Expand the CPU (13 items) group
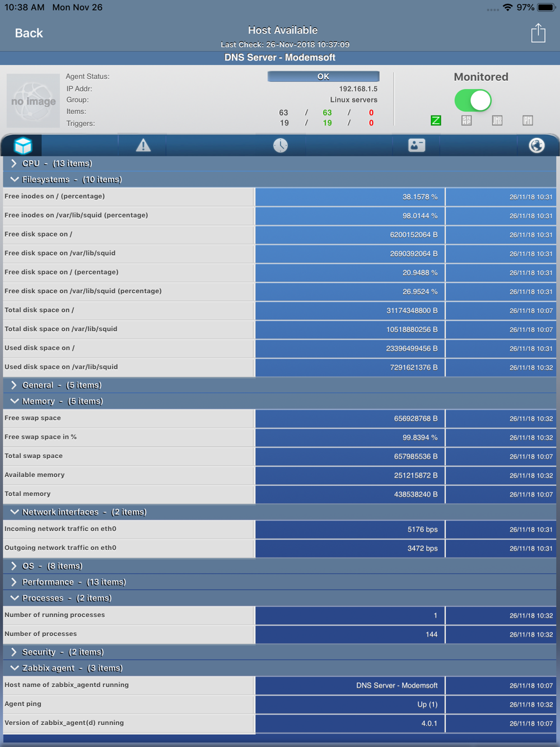The image size is (560, 747). tap(280, 164)
